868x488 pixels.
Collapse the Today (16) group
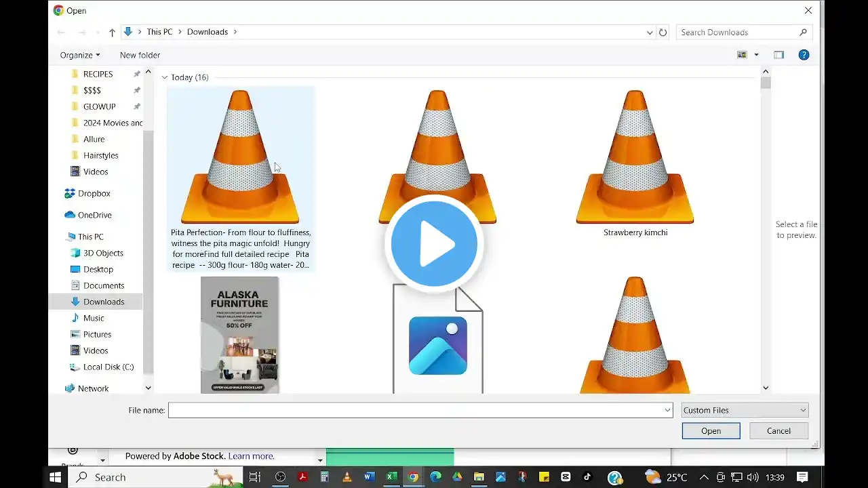(165, 77)
